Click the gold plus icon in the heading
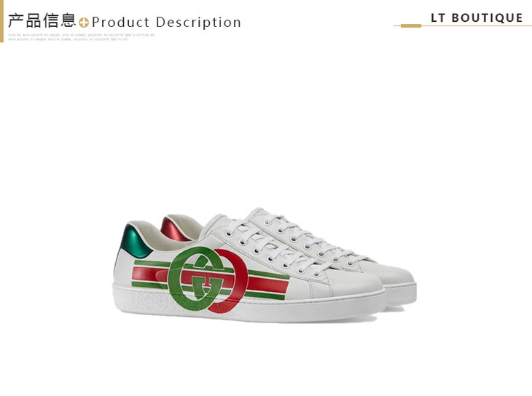The height and width of the screenshot is (396, 532). click(x=84, y=23)
